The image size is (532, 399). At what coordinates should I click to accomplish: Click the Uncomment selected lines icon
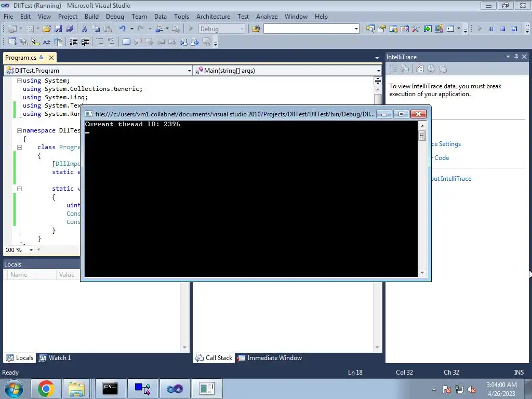point(111,42)
